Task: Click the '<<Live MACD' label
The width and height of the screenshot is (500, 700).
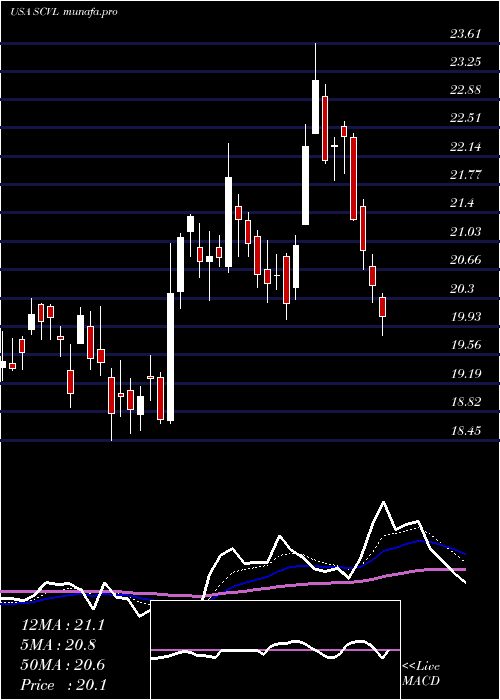Action: [421, 674]
